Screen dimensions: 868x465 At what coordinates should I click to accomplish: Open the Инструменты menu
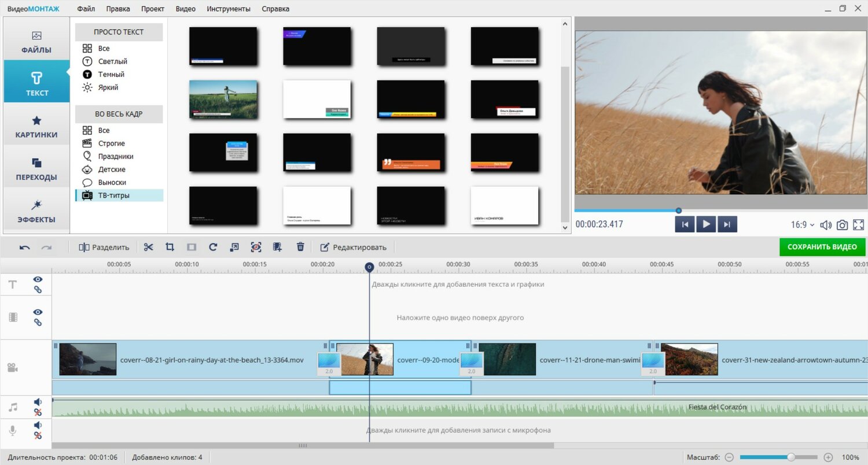click(x=229, y=9)
